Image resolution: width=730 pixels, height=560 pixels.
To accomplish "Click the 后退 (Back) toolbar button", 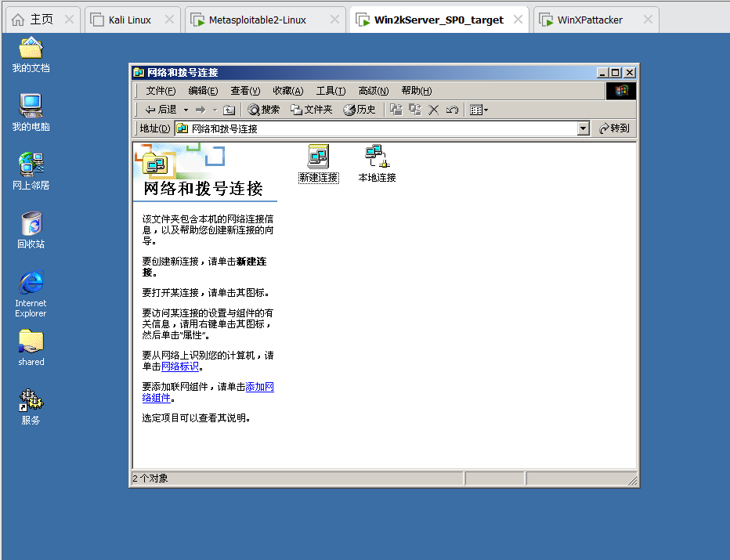I will point(161,110).
